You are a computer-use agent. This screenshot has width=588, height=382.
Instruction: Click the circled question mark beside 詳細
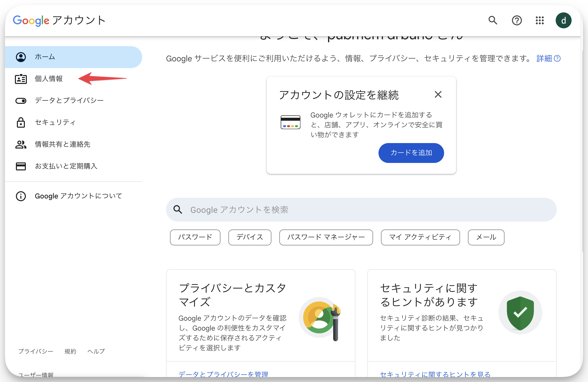(x=557, y=59)
